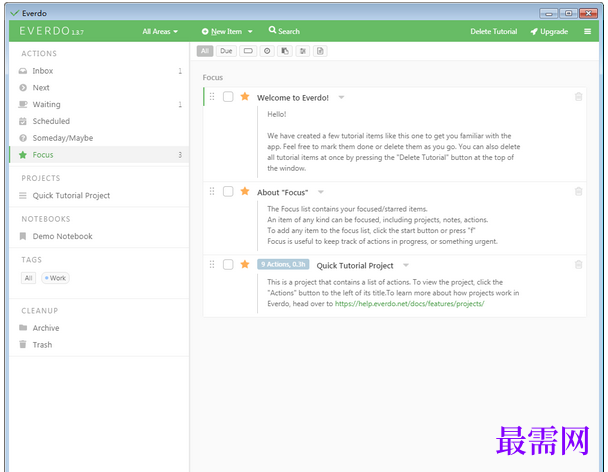
Task: Delete the Welcome to Everdo! item
Action: [x=578, y=97]
